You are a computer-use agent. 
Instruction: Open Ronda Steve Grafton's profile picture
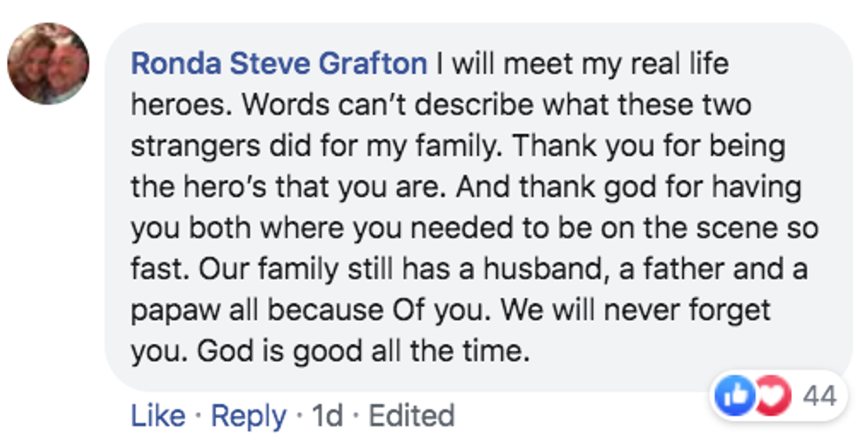[49, 64]
